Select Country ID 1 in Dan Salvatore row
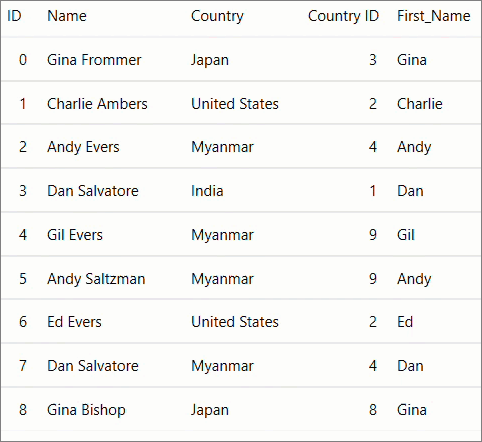The height and width of the screenshot is (442, 482). pos(373,191)
